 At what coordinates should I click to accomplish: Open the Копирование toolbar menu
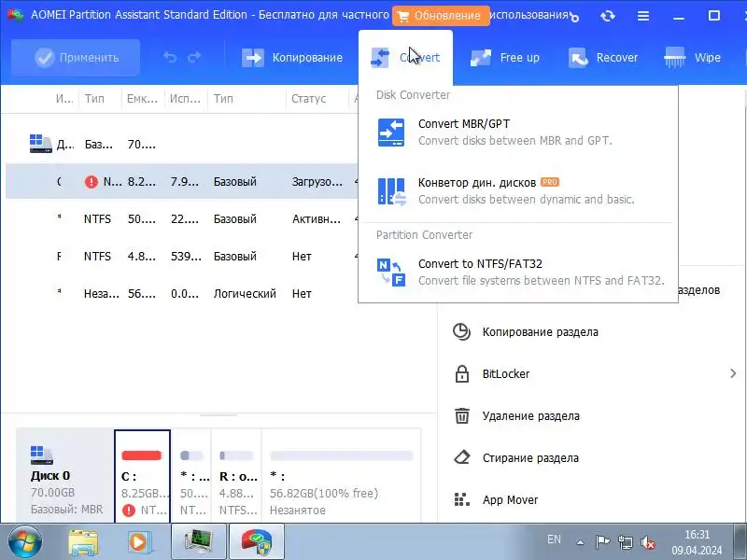292,58
